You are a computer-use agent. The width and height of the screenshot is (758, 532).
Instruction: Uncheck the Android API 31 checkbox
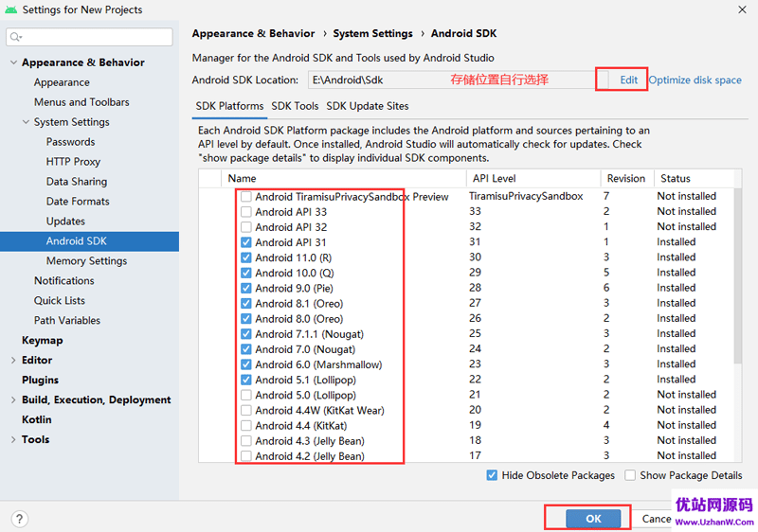tap(246, 242)
